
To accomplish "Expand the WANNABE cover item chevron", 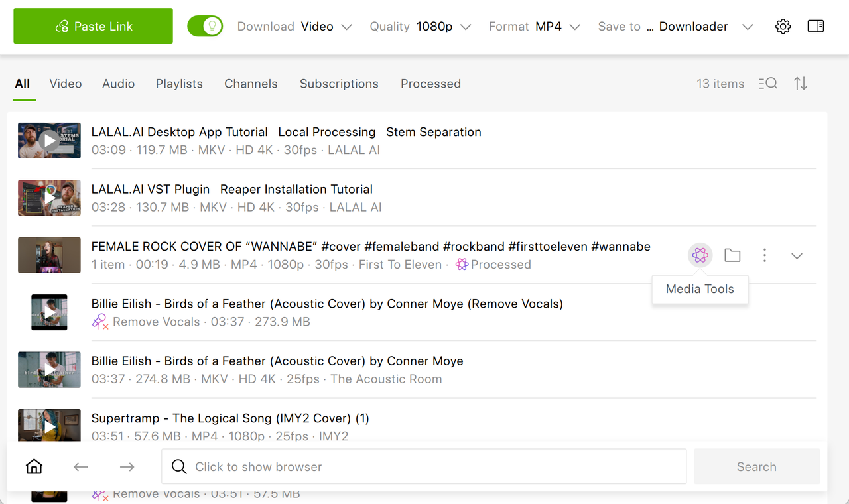I will click(797, 256).
